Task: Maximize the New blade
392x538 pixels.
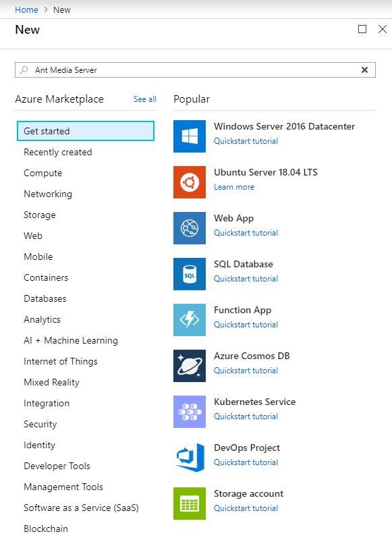Action: click(362, 29)
